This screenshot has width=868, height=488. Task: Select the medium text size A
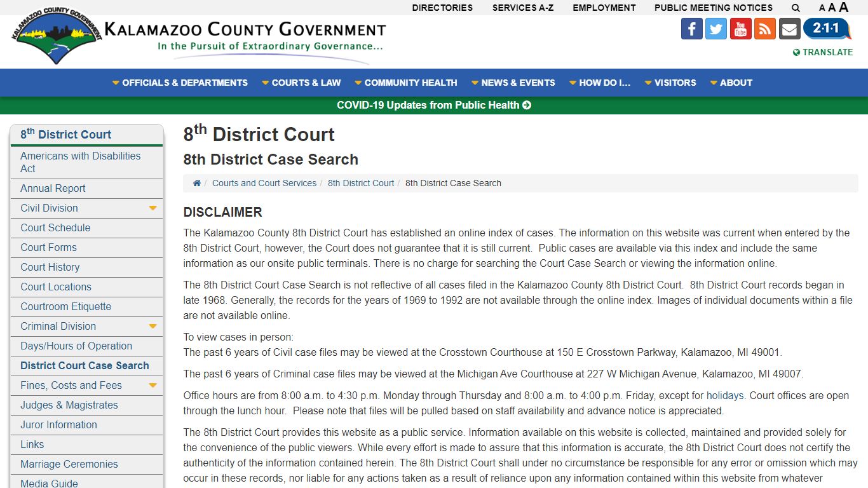tap(832, 8)
